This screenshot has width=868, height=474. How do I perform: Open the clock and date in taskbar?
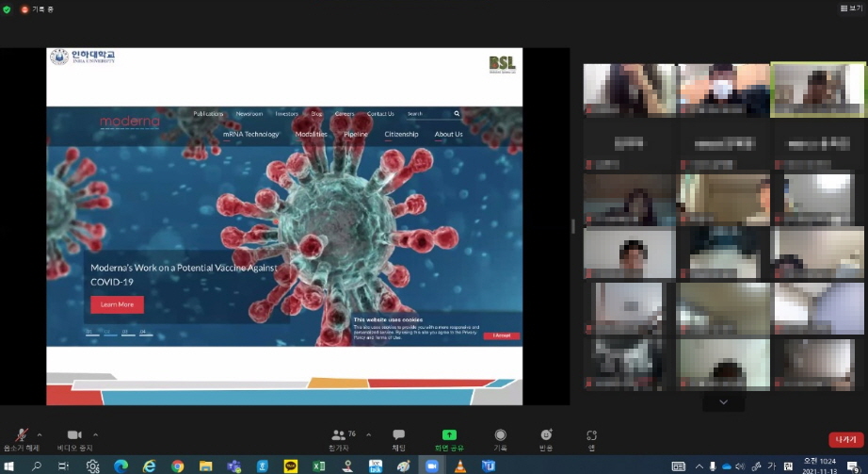point(820,466)
